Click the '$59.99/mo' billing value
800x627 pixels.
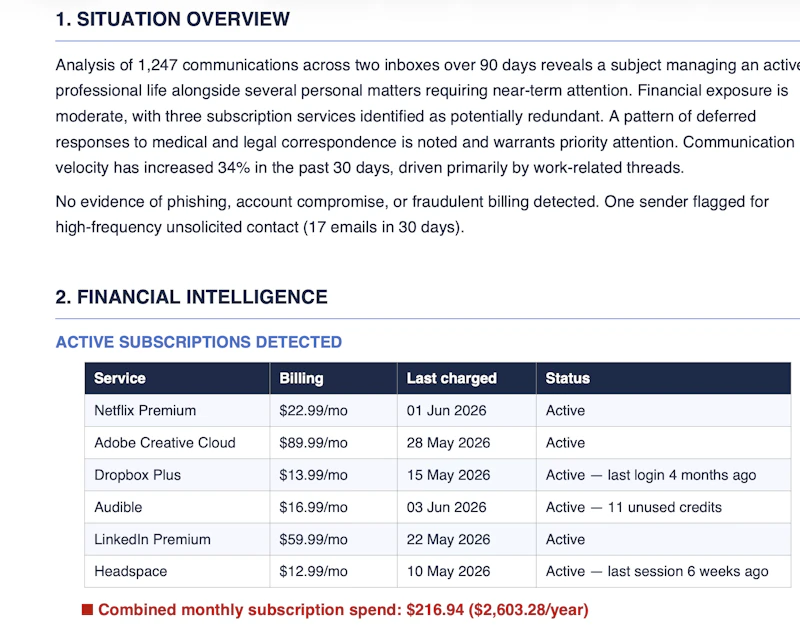tap(313, 539)
